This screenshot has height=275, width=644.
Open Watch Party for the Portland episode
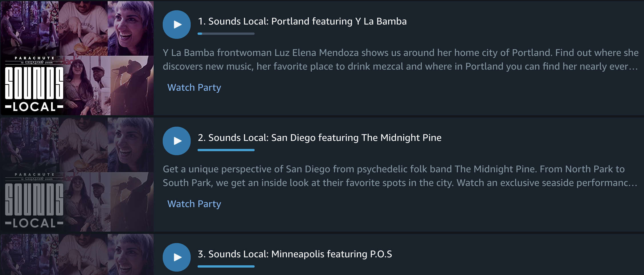[194, 87]
